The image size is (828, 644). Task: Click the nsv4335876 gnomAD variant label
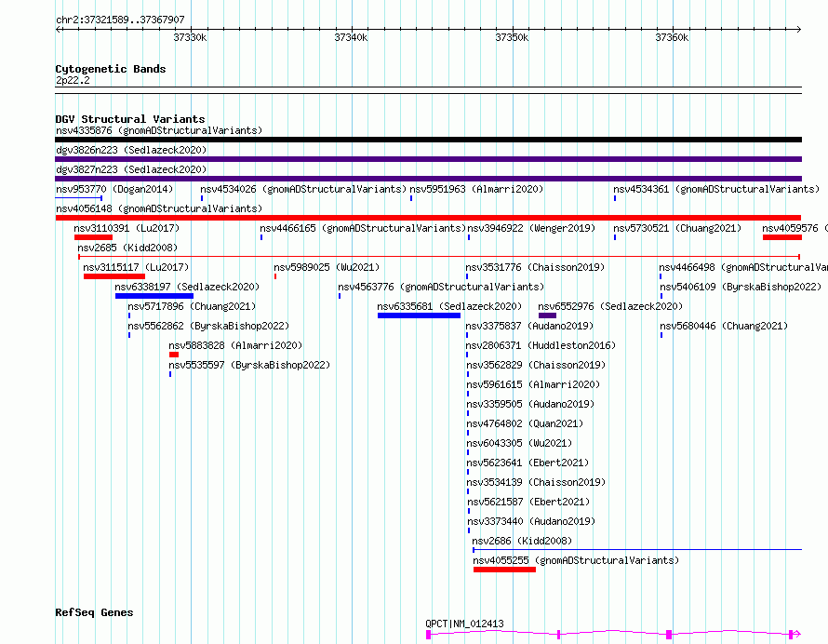coord(159,130)
